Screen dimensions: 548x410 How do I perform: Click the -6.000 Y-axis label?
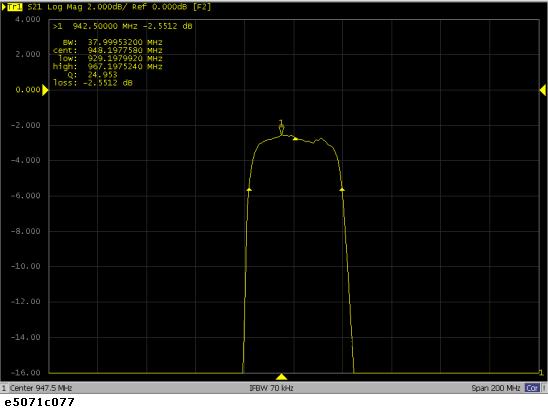26,196
